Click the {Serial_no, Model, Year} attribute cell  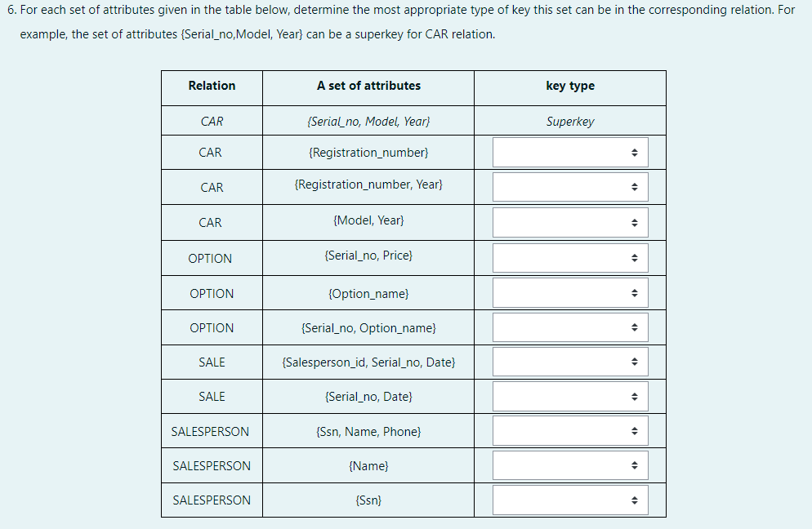tap(368, 121)
